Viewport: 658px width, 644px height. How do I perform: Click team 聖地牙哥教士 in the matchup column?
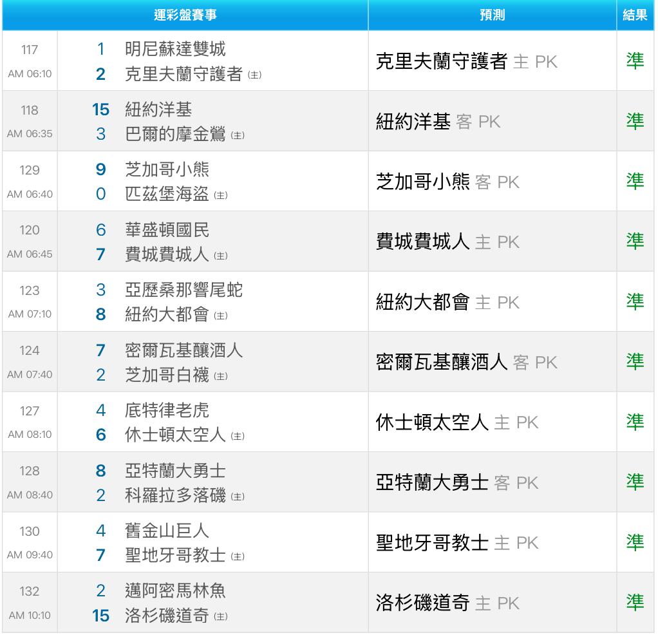coord(175,555)
